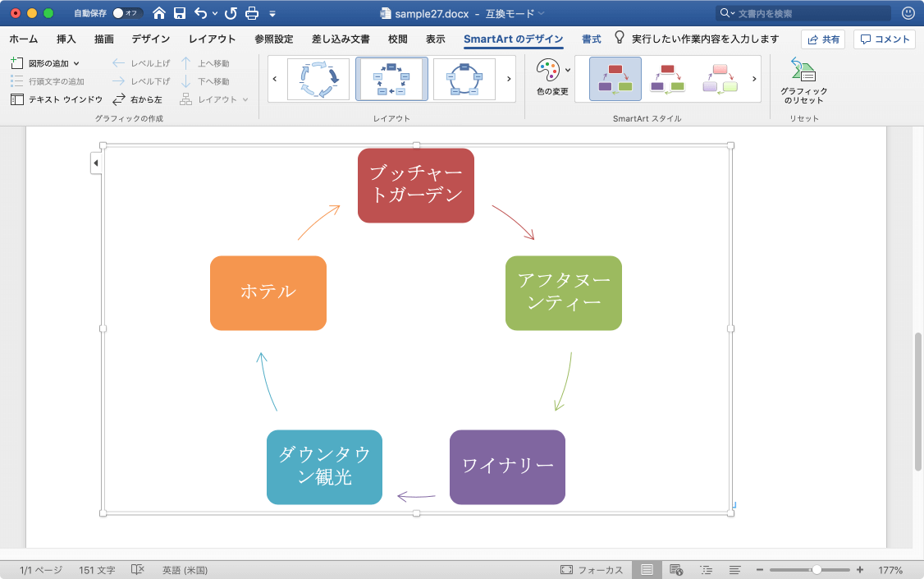Print the document with the printer icon
The width and height of the screenshot is (924, 579).
pos(252,13)
